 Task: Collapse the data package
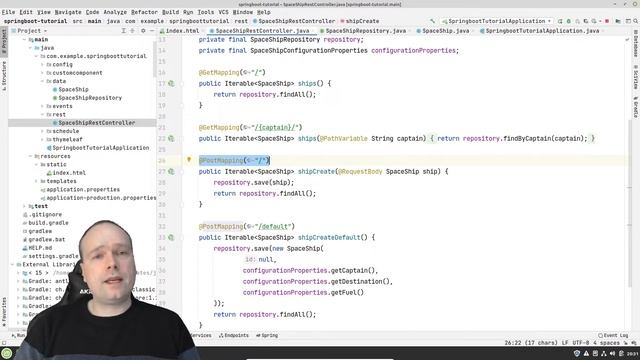click(x=42, y=81)
